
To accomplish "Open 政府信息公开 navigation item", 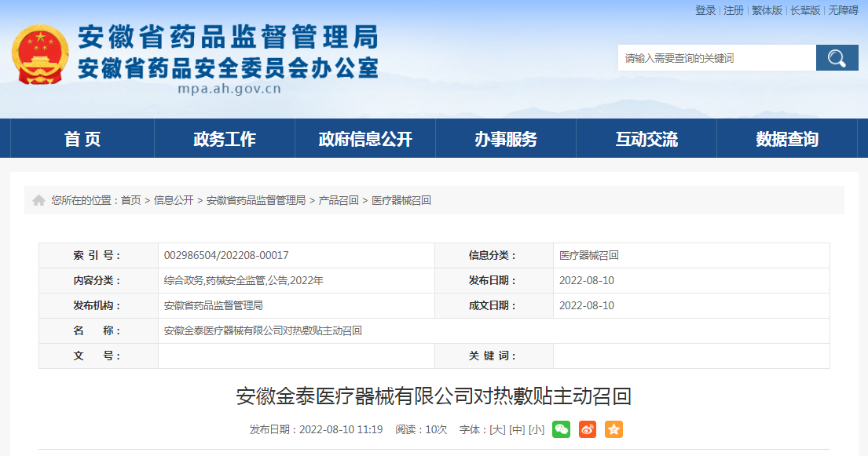I will coord(365,139).
